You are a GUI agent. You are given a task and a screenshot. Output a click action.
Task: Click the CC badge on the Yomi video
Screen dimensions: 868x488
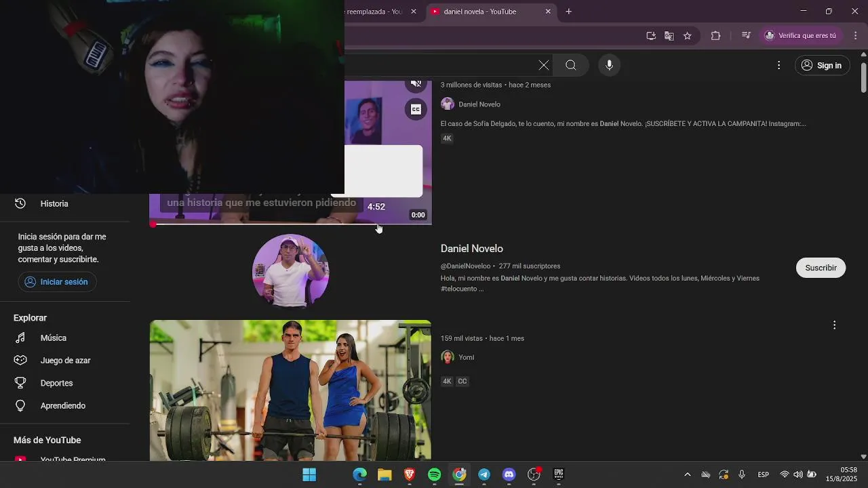click(x=462, y=382)
